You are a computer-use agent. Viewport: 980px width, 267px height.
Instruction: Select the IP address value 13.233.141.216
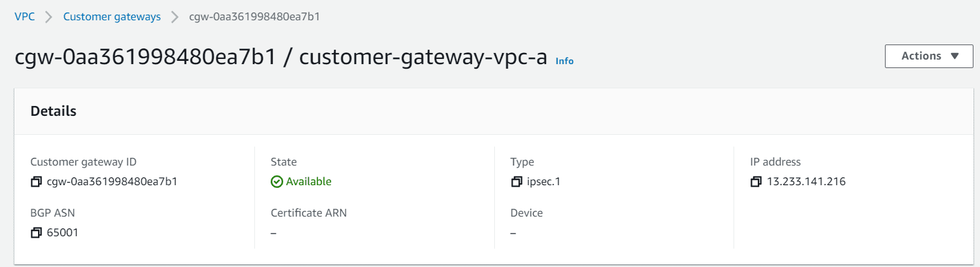tap(806, 182)
